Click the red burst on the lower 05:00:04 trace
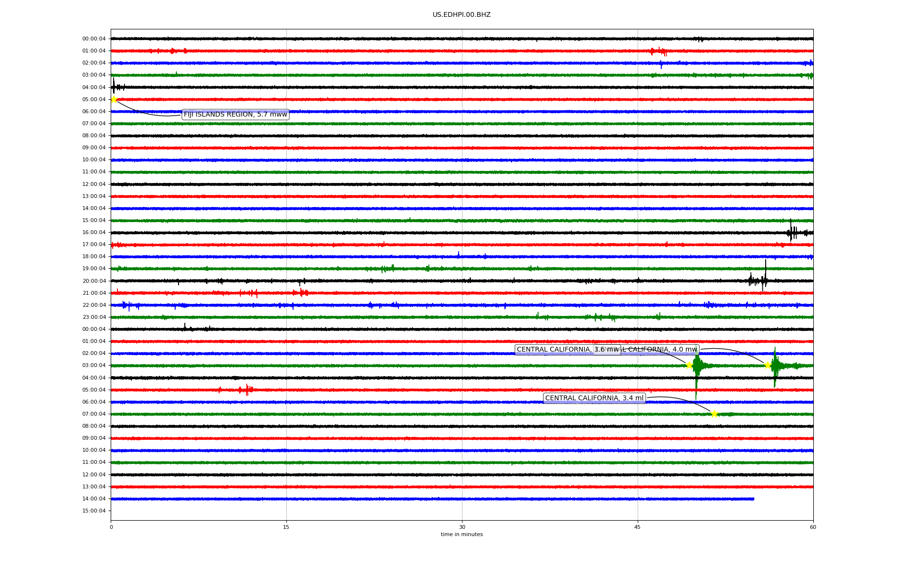Image resolution: width=924 pixels, height=578 pixels. 246,390
